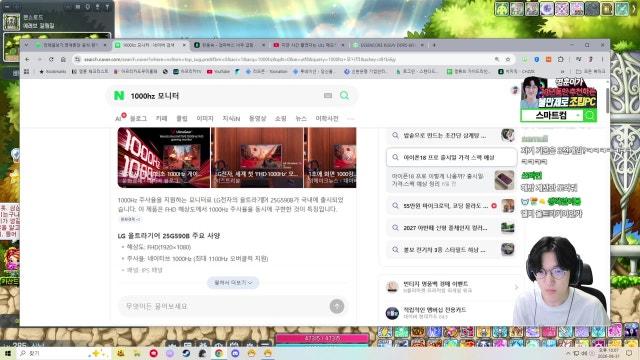
Task: Open Chrome from the Windows taskbar
Action: (219, 353)
